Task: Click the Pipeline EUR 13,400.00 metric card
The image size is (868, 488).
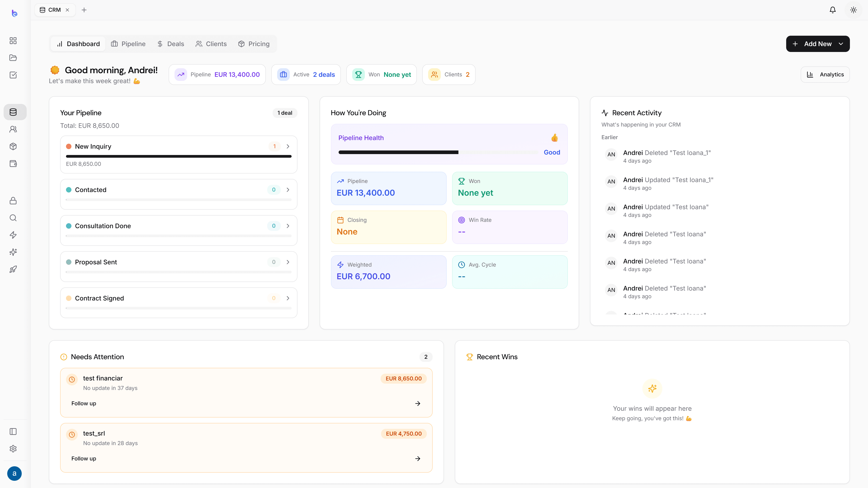Action: [x=389, y=188]
